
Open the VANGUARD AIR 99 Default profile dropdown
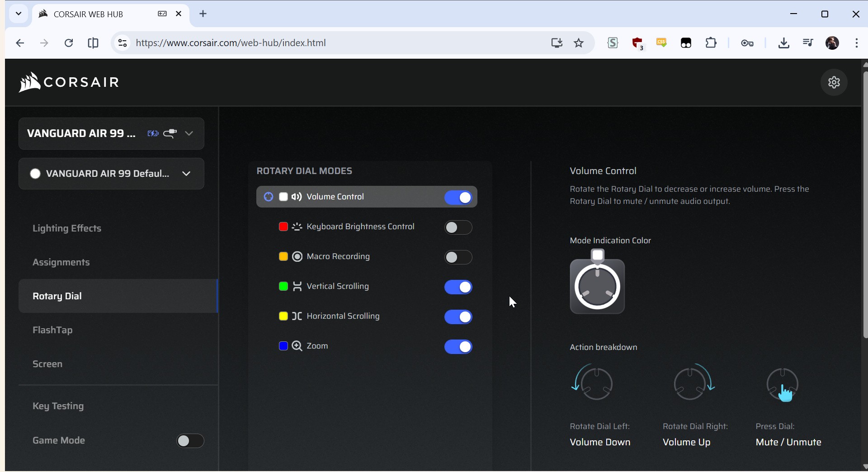186,174
